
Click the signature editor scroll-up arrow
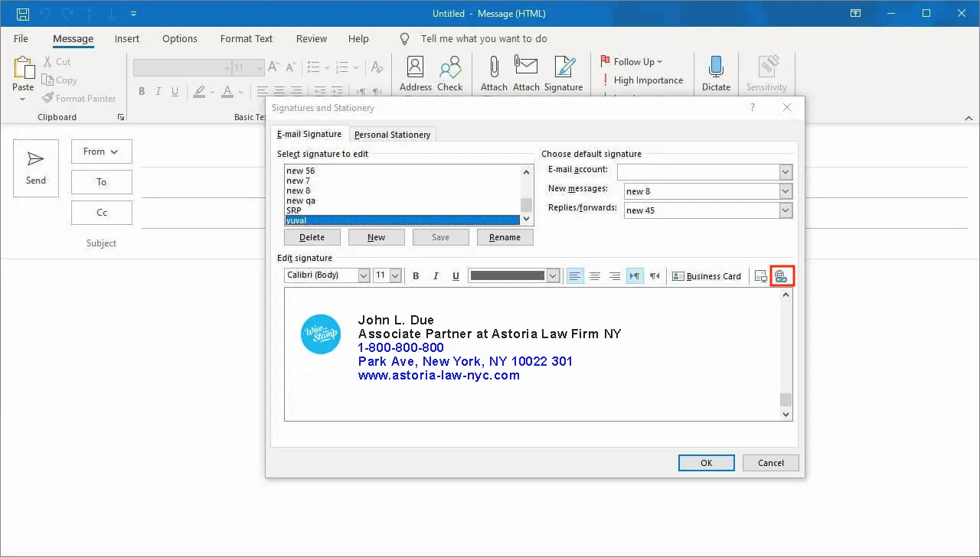786,295
